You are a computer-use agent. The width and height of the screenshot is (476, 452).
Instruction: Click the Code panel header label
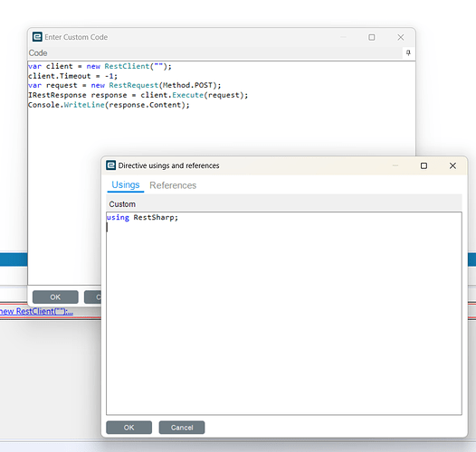[x=38, y=53]
